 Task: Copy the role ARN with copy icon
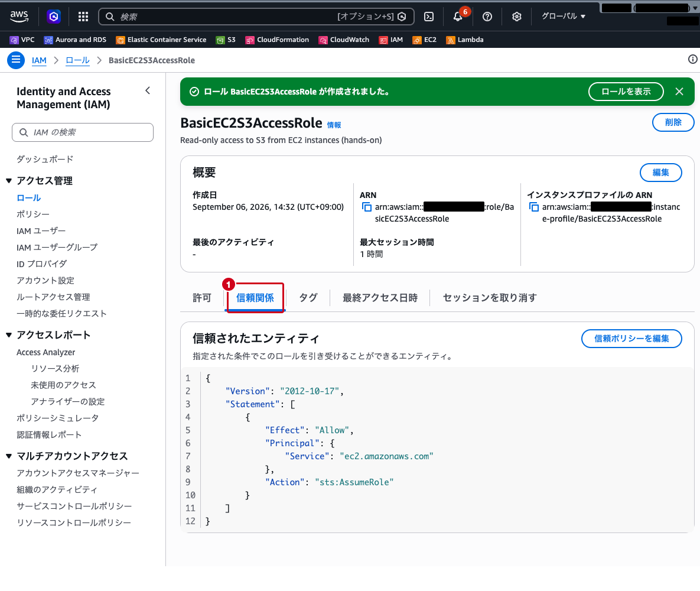point(366,207)
